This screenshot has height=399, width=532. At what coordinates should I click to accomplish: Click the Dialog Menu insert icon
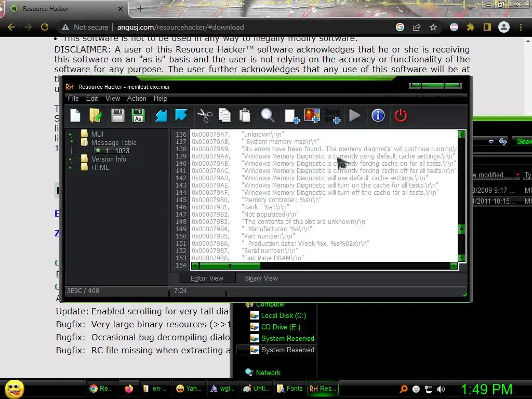(332, 116)
